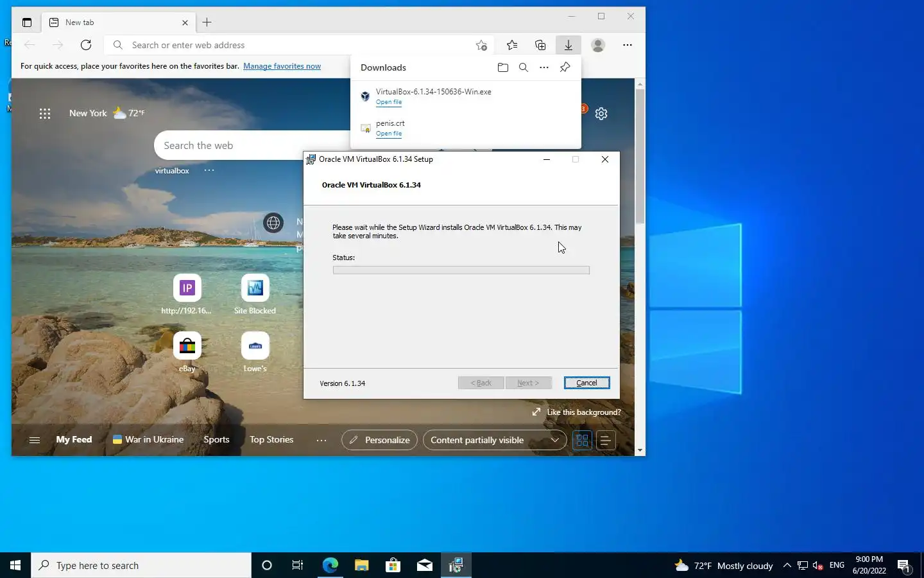Open the Edge profile avatar icon
Image resolution: width=924 pixels, height=578 pixels.
click(x=598, y=45)
